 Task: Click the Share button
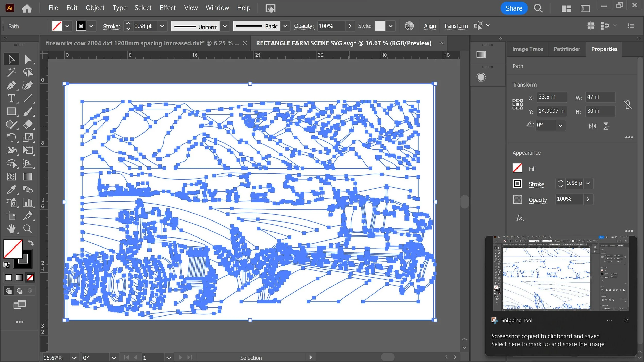(x=514, y=8)
